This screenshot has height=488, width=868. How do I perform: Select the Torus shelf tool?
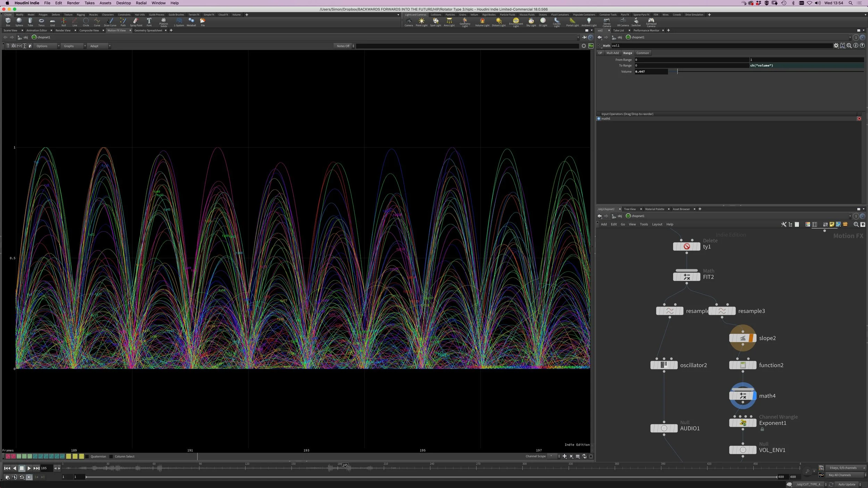(41, 22)
